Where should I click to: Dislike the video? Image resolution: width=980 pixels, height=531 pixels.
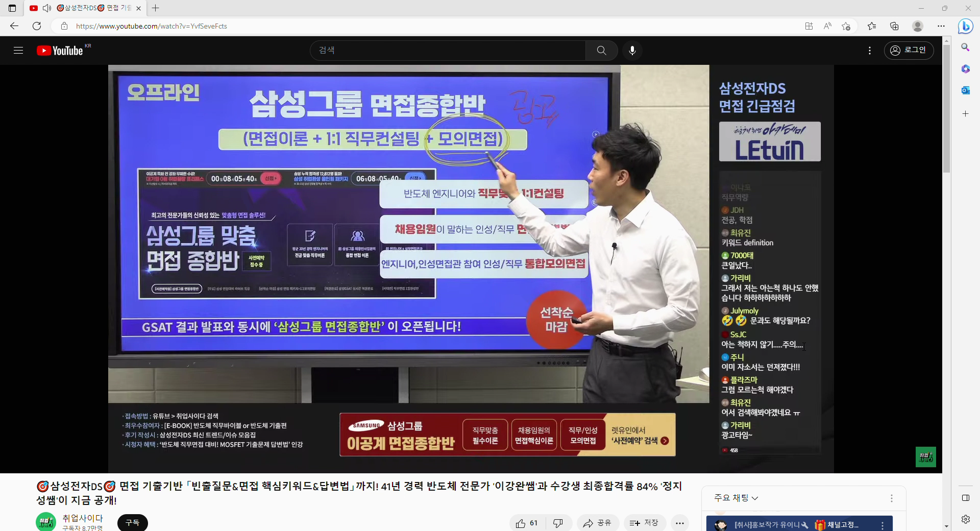click(x=558, y=523)
